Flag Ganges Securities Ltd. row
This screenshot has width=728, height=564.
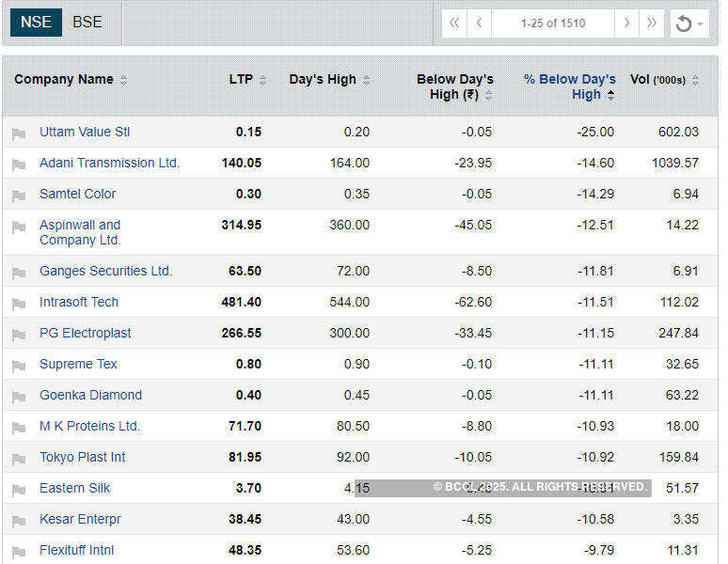tap(19, 273)
